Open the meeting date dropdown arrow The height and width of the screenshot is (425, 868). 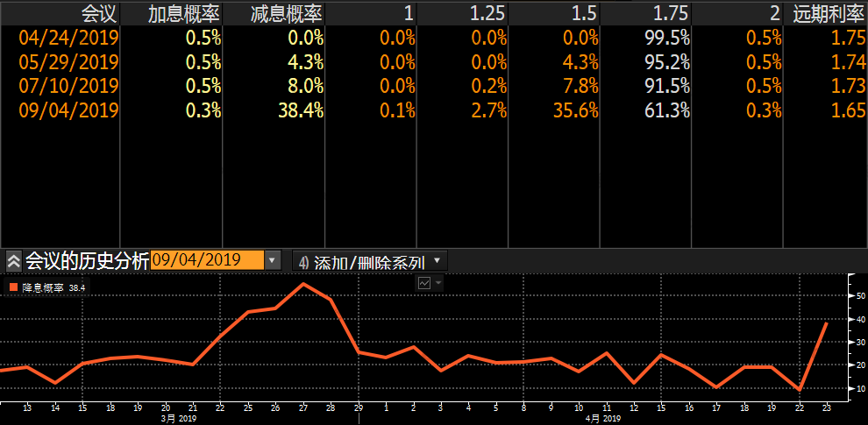pos(273,260)
